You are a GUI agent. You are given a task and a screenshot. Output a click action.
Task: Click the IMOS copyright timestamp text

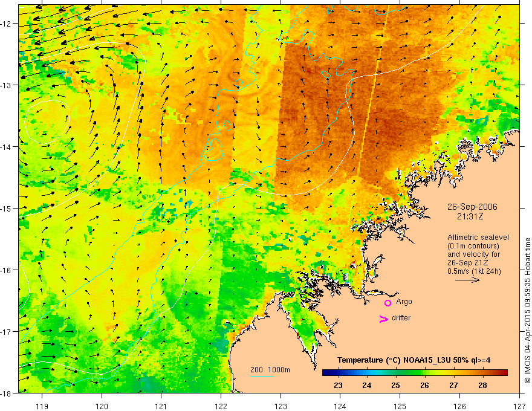click(x=528, y=311)
